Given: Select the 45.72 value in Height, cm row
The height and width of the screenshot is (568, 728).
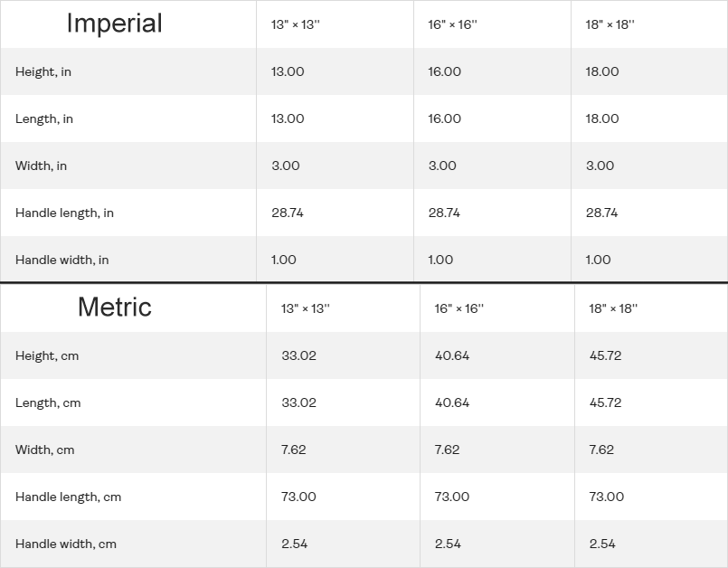Looking at the screenshot, I should point(605,355).
